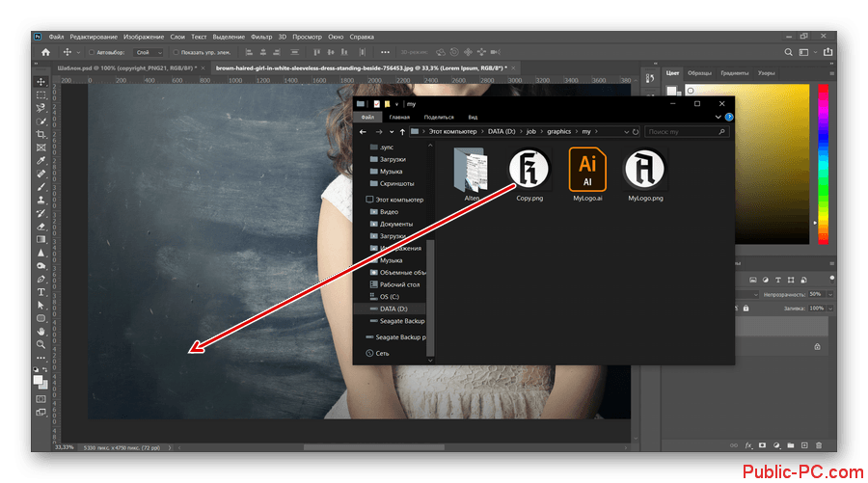Open Photoshop search magnifier icon
The image size is (868, 483).
click(x=788, y=52)
